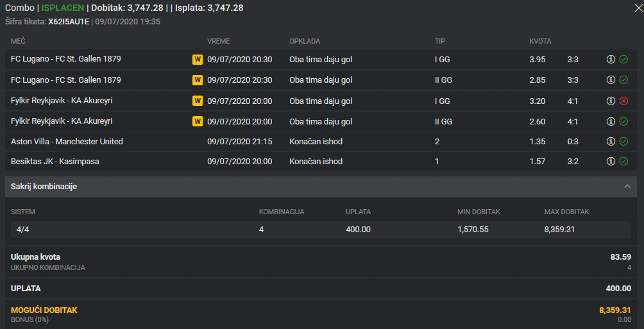Viewport: 644px width, 329px height.
Task: Click the BONUS (0%) label
Action: 30,319
